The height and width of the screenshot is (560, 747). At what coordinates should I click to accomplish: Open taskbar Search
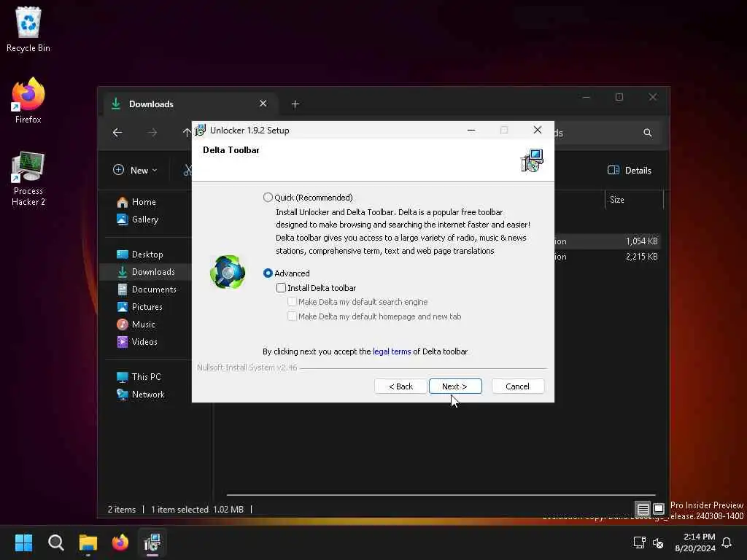coord(55,542)
